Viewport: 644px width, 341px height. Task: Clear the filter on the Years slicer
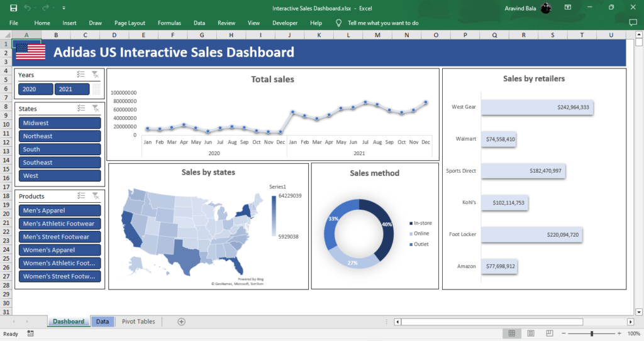[96, 74]
